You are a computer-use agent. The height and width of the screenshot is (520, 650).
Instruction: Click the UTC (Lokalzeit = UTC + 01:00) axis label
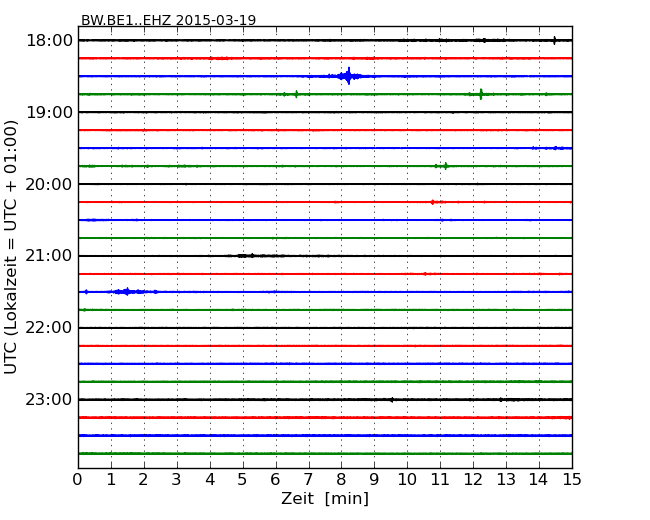10,248
